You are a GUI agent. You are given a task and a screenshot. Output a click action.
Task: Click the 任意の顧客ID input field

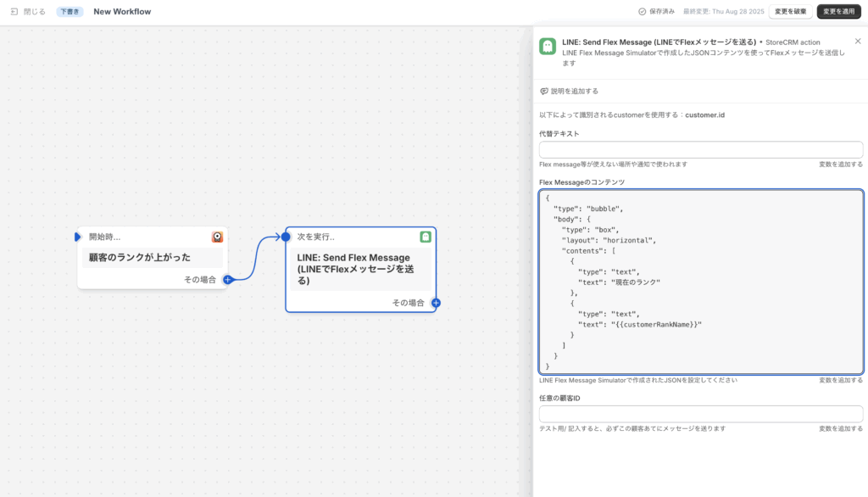click(x=701, y=414)
